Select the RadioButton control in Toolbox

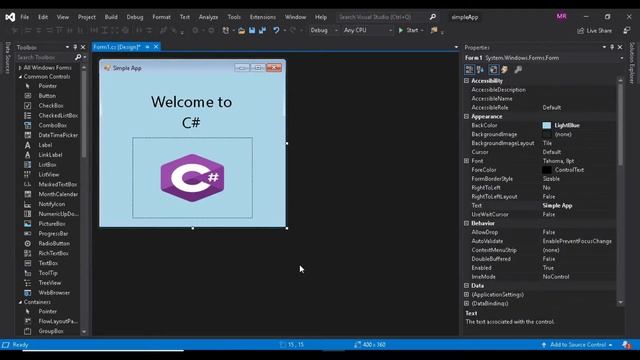(53, 244)
